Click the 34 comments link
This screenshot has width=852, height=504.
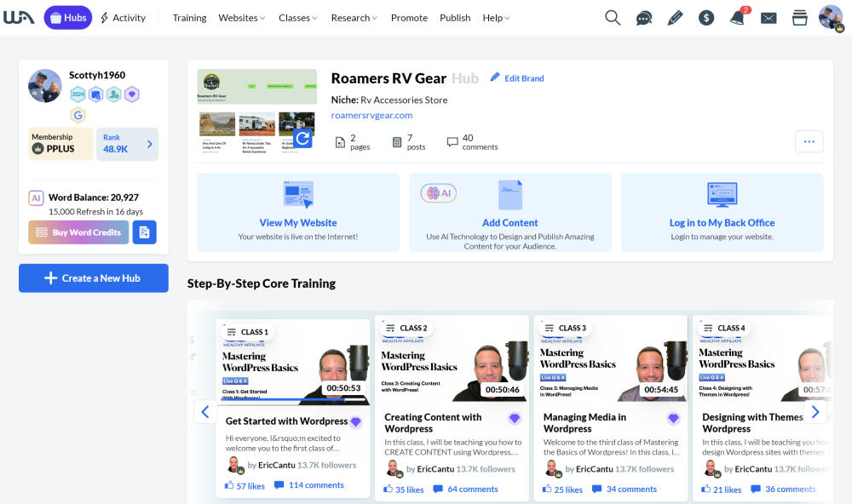tap(625, 489)
